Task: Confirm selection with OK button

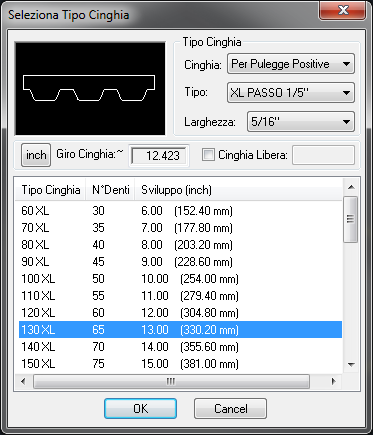Action: [140, 408]
